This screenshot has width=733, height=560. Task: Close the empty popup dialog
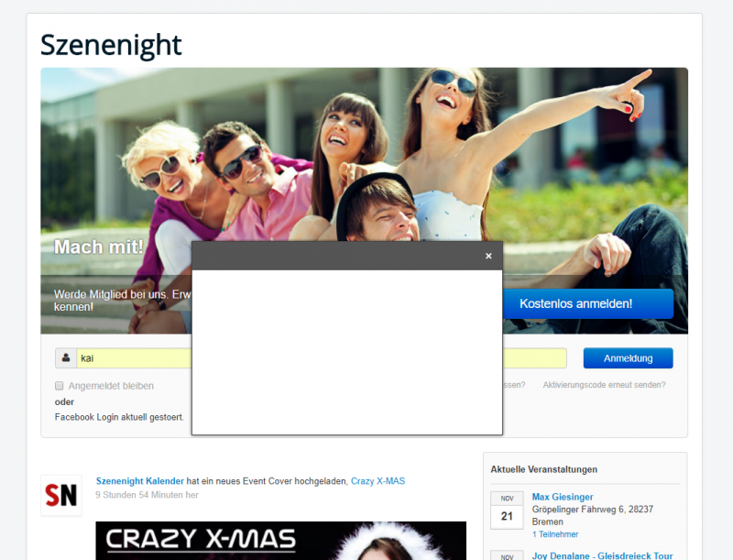click(x=488, y=256)
